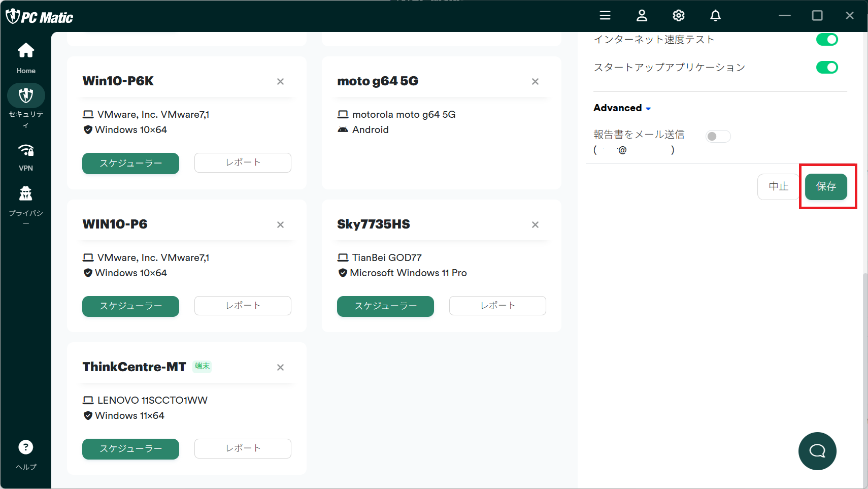
Task: Open the chat support bubble
Action: click(x=817, y=451)
